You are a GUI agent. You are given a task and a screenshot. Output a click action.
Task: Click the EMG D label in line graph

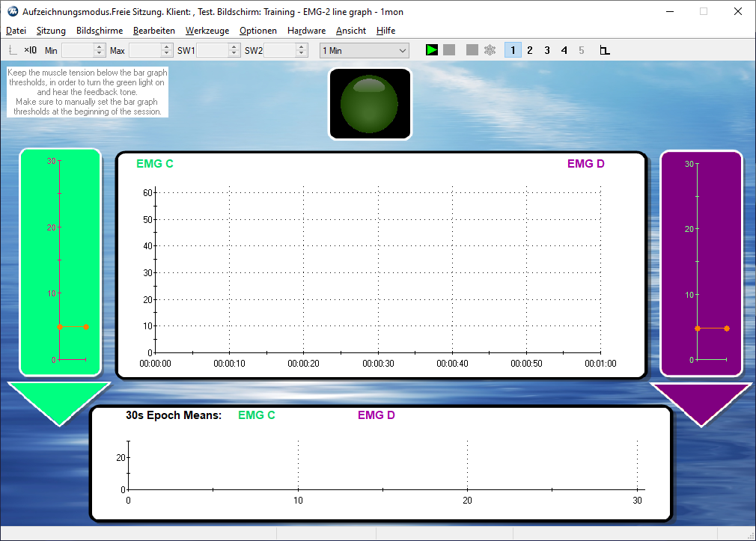[586, 164]
